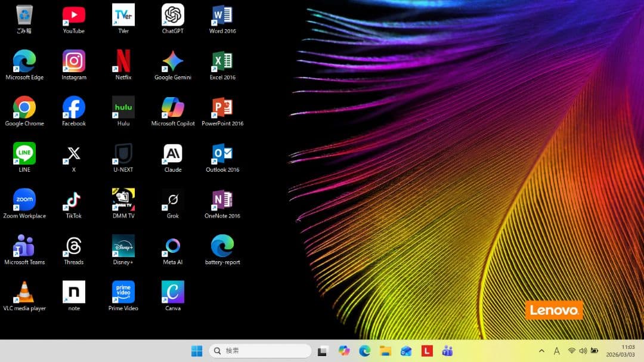Open File Explorer from the taskbar
Screen dimensions: 644x362
pyautogui.click(x=385, y=351)
